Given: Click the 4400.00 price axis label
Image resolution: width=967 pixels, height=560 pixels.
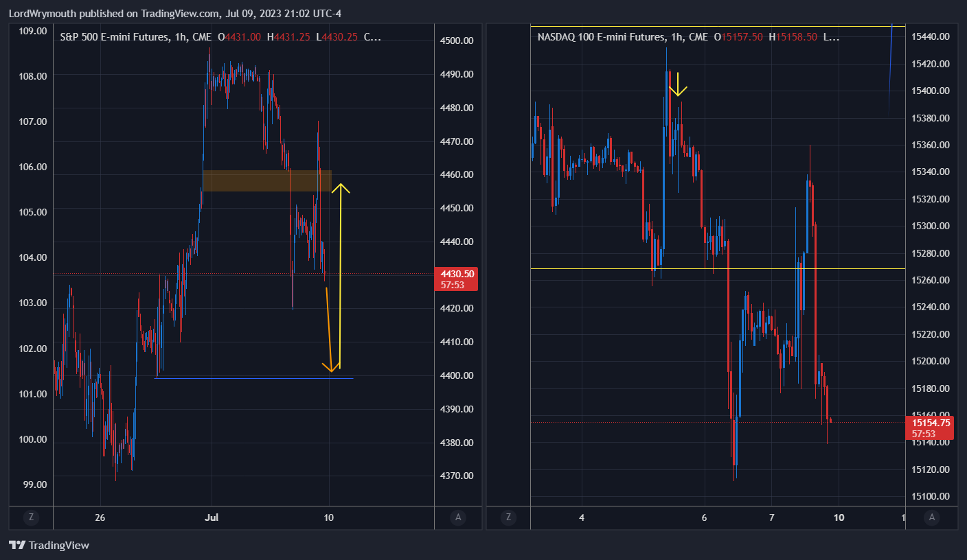Looking at the screenshot, I should point(457,375).
